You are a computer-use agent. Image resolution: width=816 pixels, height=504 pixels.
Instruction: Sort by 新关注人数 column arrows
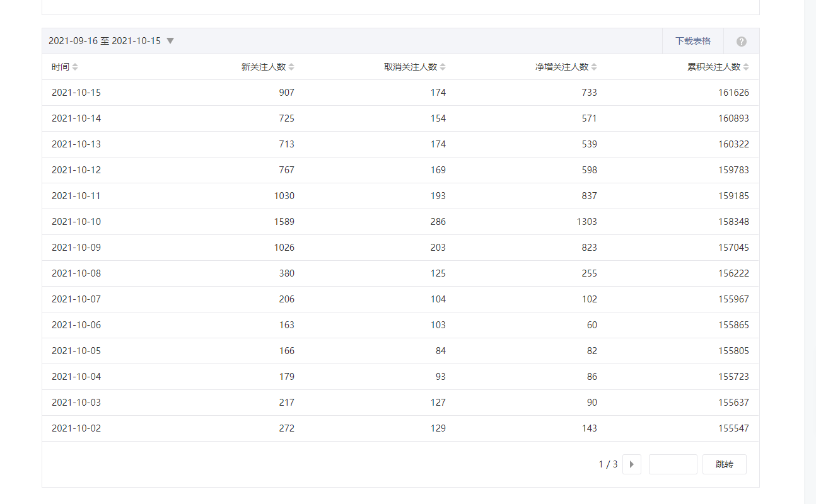tap(291, 67)
